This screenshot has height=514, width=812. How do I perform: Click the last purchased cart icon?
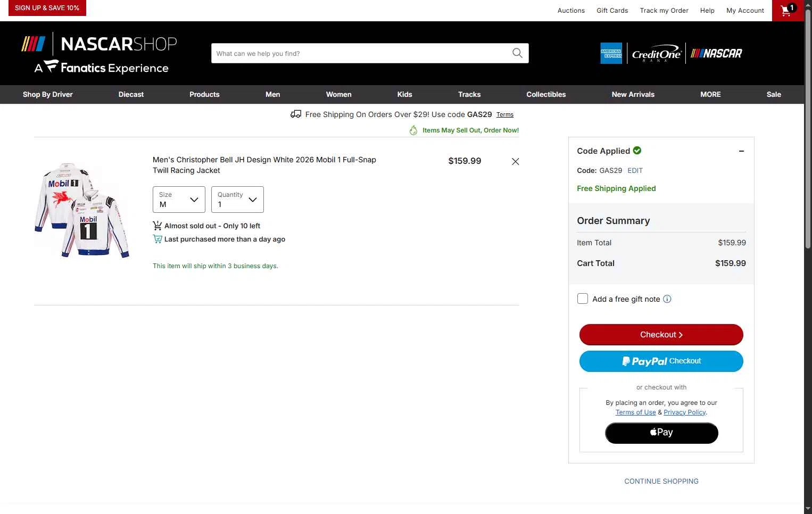(x=158, y=239)
